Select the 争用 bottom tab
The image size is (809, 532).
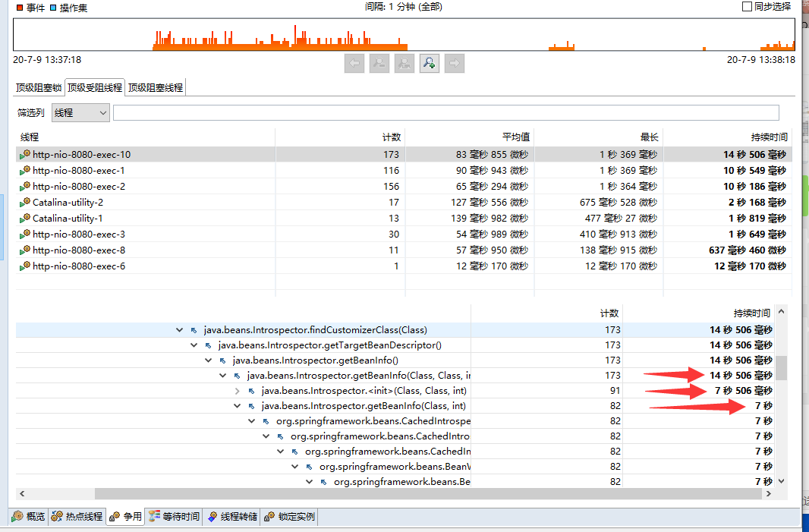click(x=125, y=517)
